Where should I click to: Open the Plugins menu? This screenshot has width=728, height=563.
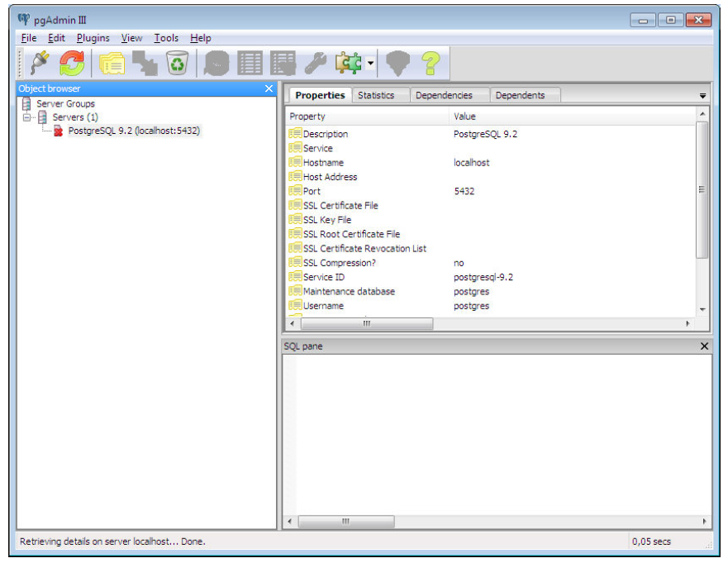pos(93,38)
